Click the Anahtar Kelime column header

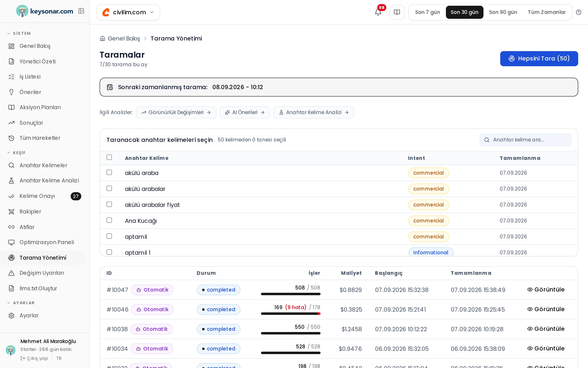(x=147, y=158)
